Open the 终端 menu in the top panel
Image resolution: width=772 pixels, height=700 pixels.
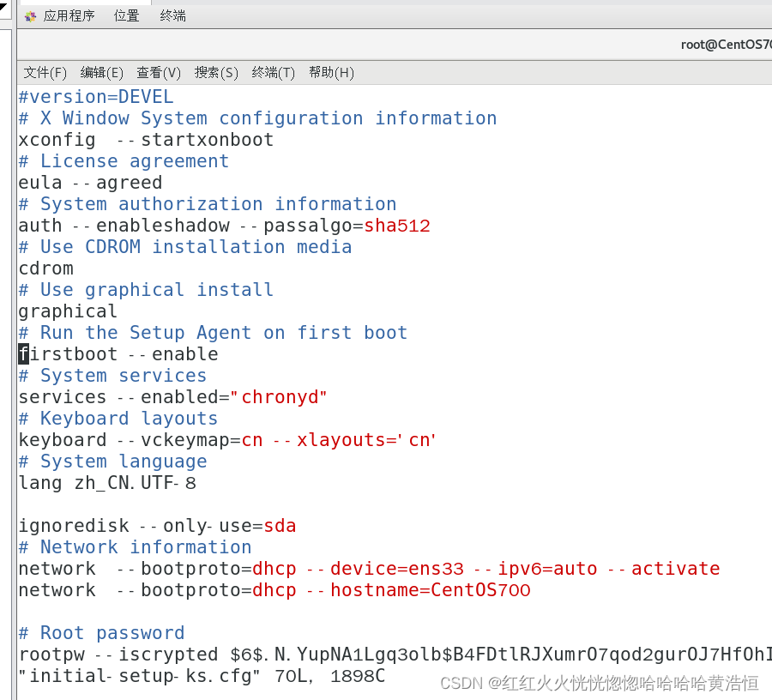(x=172, y=15)
